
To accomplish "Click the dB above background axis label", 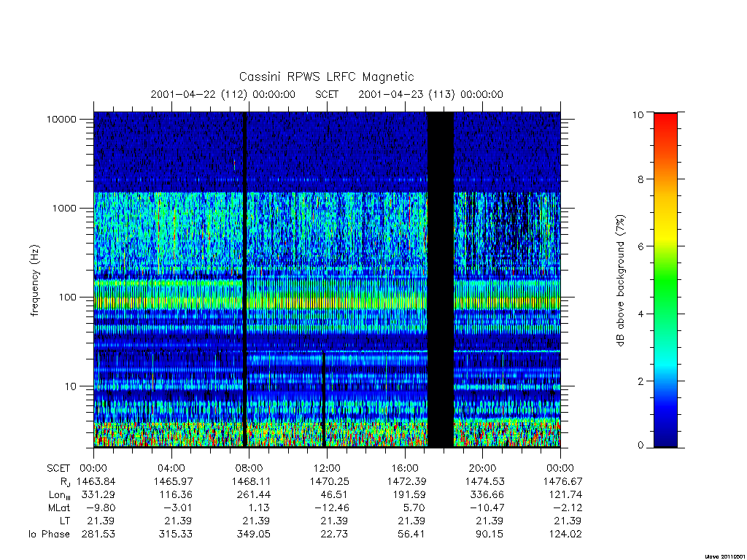I will (620, 280).
